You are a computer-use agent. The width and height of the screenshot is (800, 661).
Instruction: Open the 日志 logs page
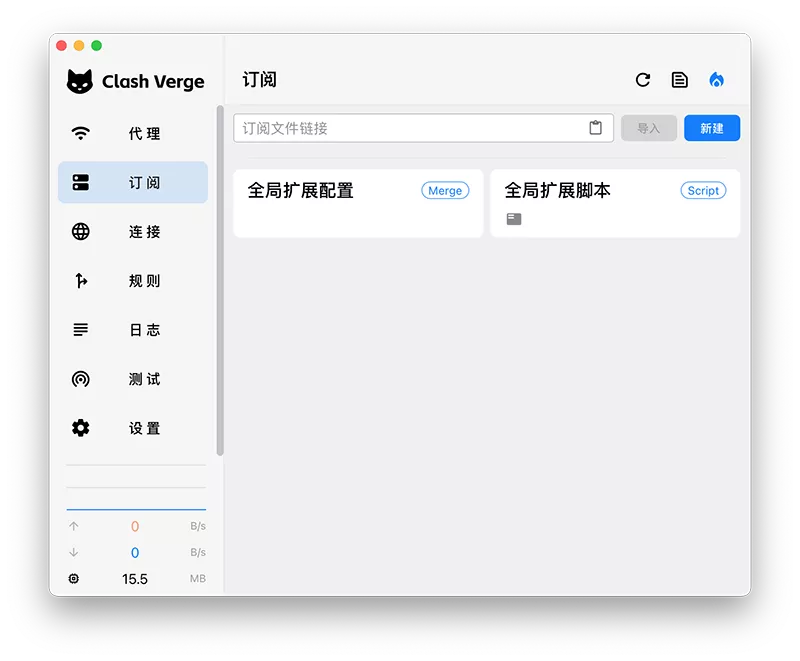[x=133, y=329]
